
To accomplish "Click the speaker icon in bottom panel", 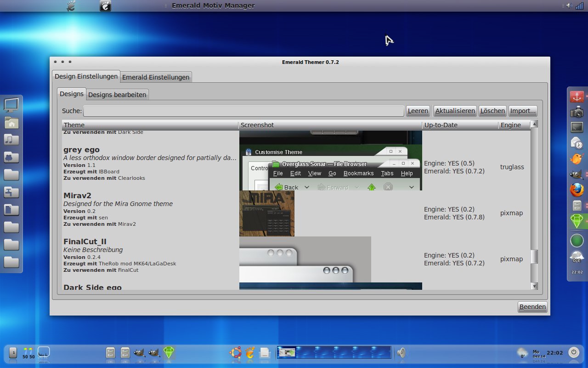I will pos(401,353).
